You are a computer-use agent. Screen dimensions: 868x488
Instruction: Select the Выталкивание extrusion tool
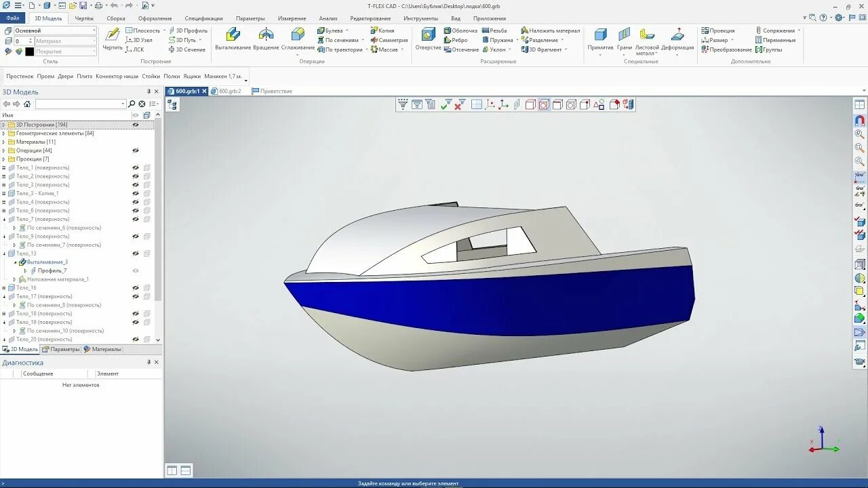[x=233, y=39]
